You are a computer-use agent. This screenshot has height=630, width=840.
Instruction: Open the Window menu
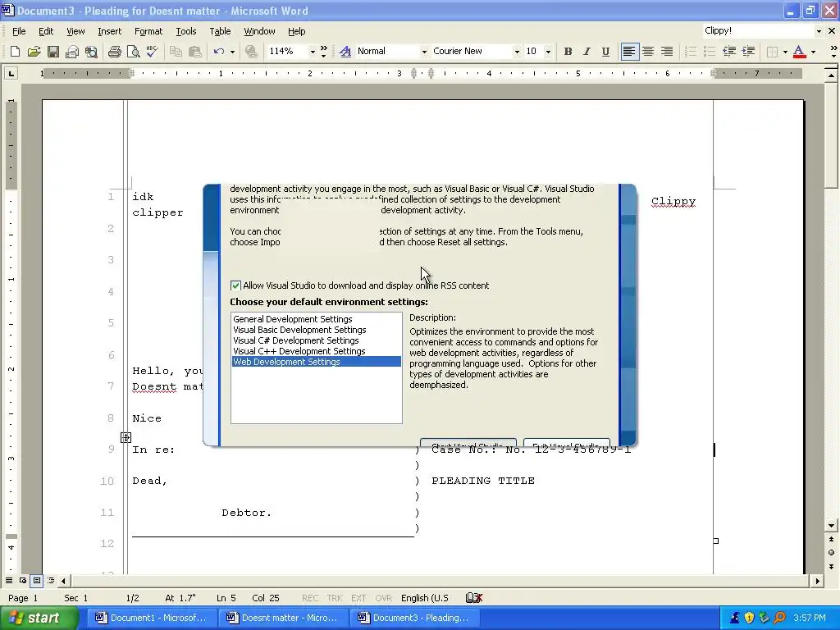point(259,31)
